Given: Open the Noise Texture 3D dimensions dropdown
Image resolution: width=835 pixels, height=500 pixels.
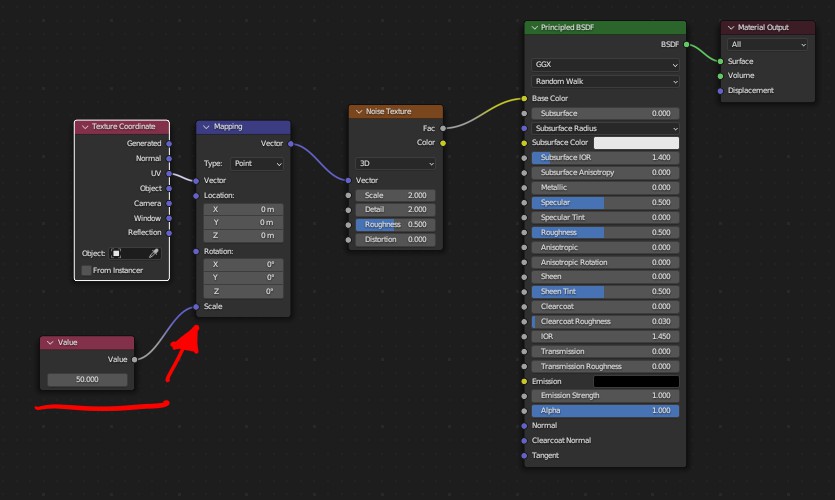Looking at the screenshot, I should point(395,163).
